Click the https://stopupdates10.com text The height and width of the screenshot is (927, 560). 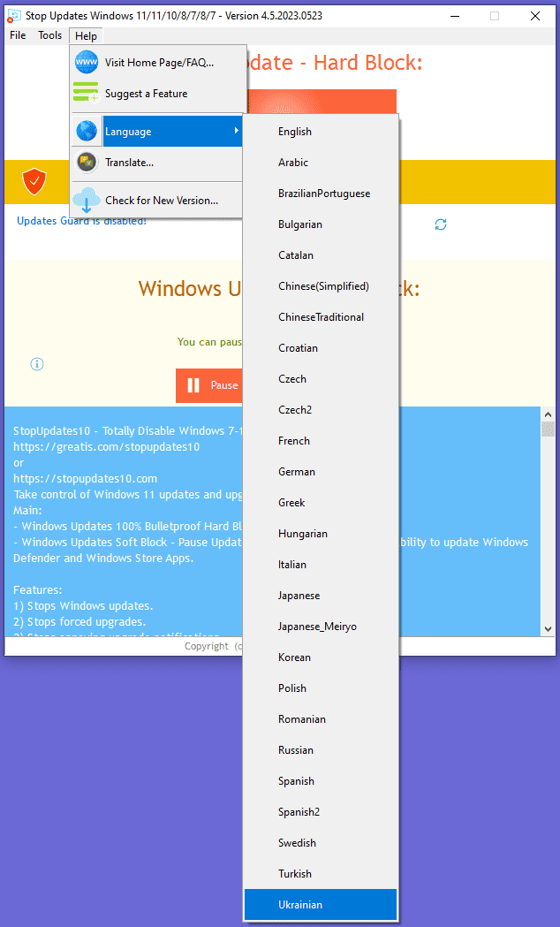(85, 478)
